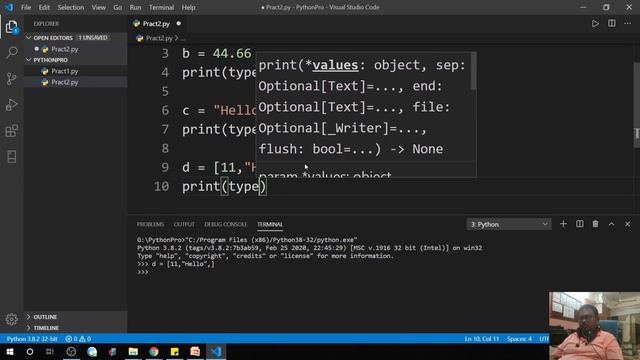Select terminal dropdown '3: Python'

coord(509,224)
